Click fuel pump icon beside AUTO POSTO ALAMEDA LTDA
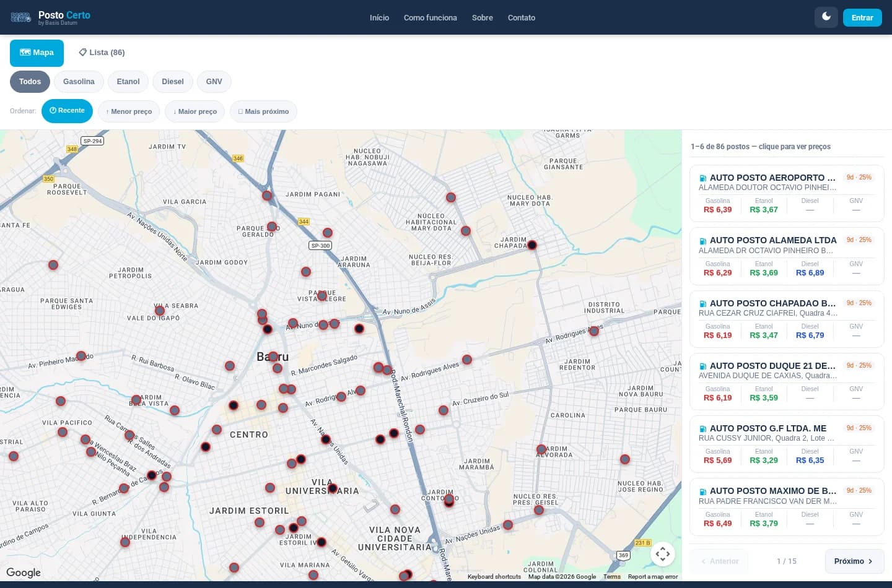Viewport: 892px width, 588px height. pos(703,241)
